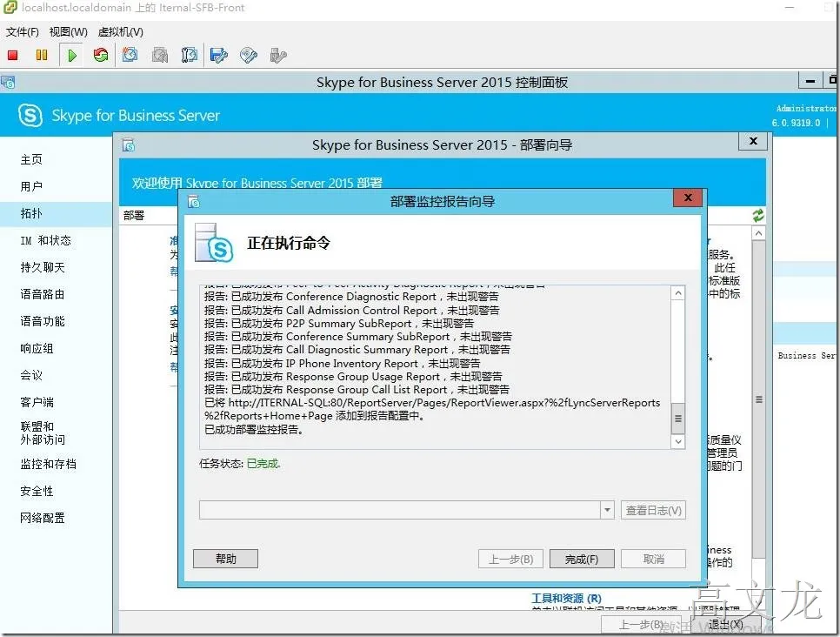Click the 已成功部署监控报告 log line
This screenshot has width=840, height=637.
click(x=254, y=430)
